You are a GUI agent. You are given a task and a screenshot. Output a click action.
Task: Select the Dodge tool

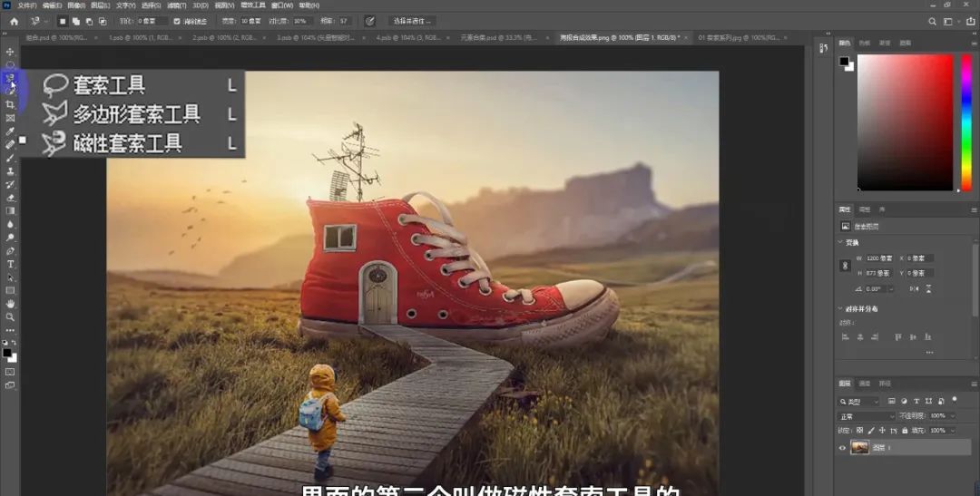click(10, 238)
